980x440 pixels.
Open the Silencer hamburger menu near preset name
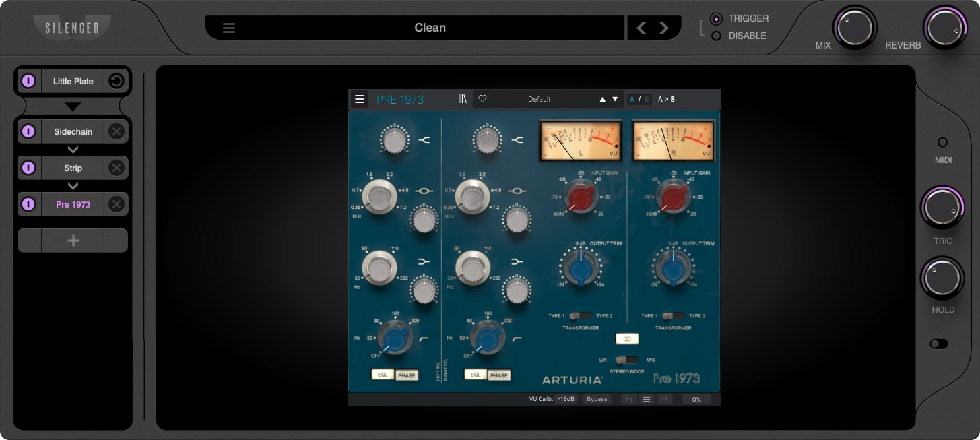coord(228,28)
